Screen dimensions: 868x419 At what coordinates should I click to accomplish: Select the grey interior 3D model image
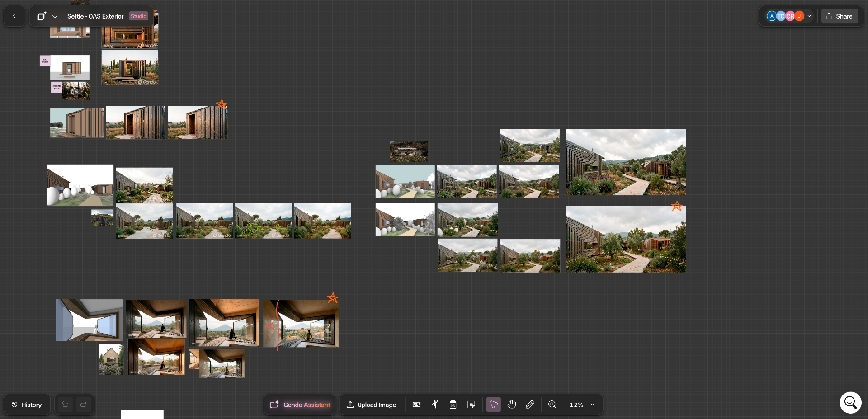89,320
